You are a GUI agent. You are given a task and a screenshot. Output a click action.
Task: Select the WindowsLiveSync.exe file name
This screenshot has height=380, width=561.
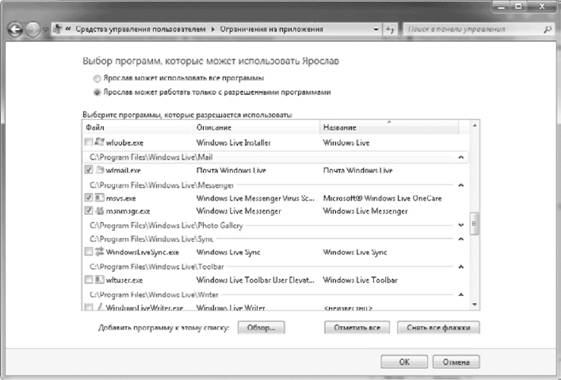click(142, 252)
